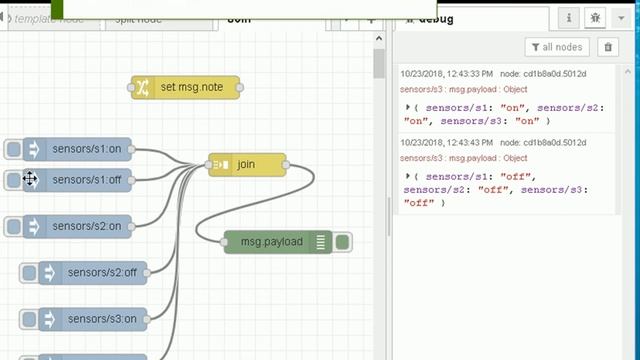This screenshot has height=360, width=640.
Task: Click the set msg.note change node
Action: 185,87
